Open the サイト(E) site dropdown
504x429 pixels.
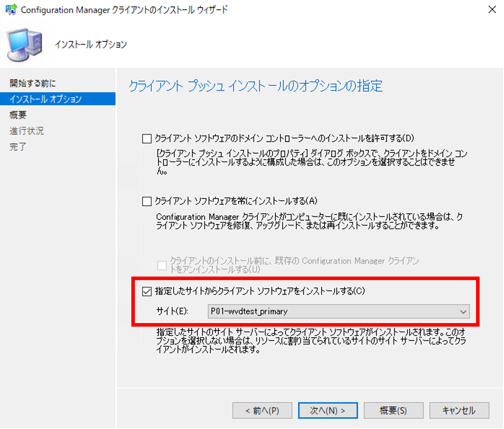[339, 312]
